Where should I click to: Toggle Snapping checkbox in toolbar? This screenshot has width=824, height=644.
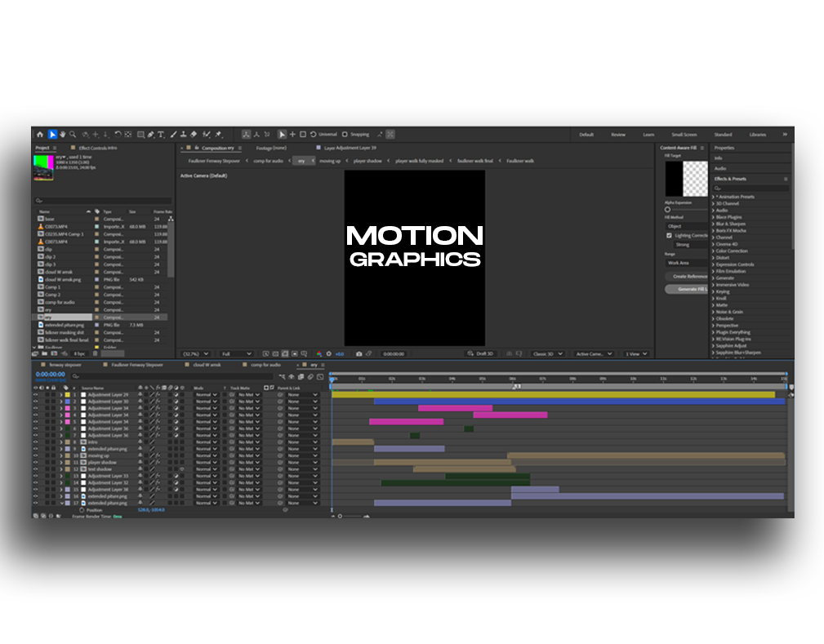click(x=345, y=135)
